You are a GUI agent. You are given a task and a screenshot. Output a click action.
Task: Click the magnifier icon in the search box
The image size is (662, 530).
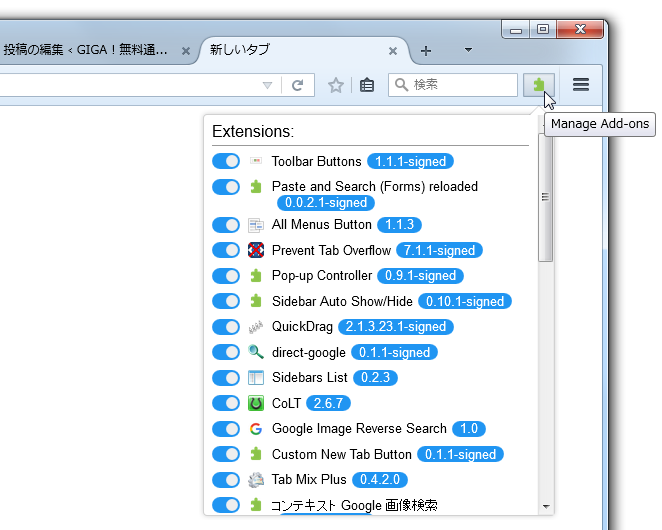coord(401,85)
